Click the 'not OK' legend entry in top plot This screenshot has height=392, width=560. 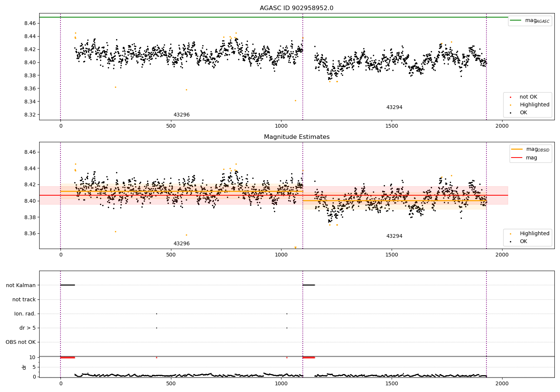tap(528, 97)
